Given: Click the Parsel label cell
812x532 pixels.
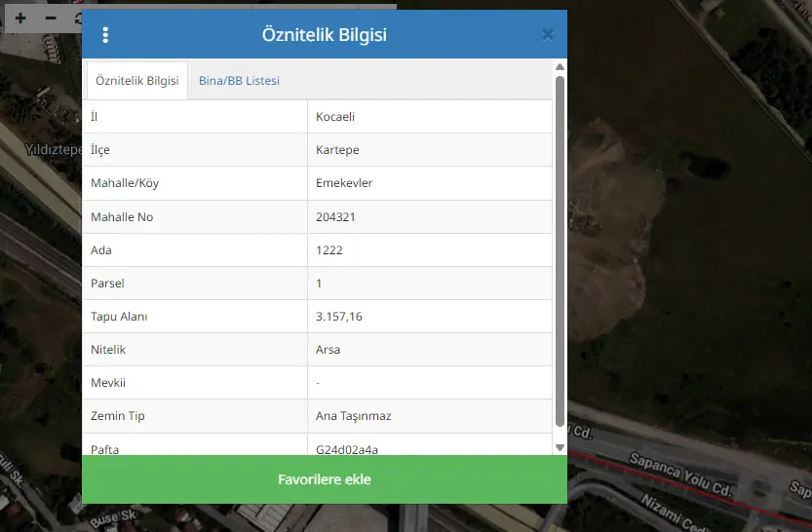Looking at the screenshot, I should 195,284.
